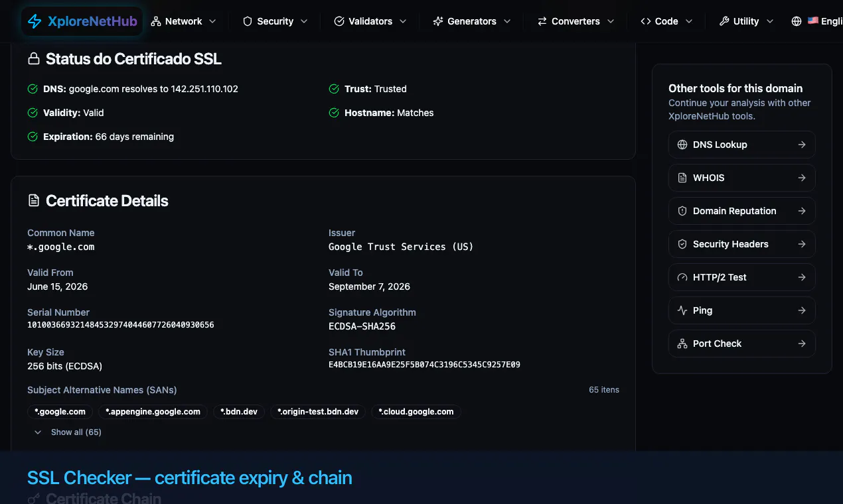Go to the DNS Lookup tool
Viewport: 843px width, 504px height.
(x=742, y=145)
